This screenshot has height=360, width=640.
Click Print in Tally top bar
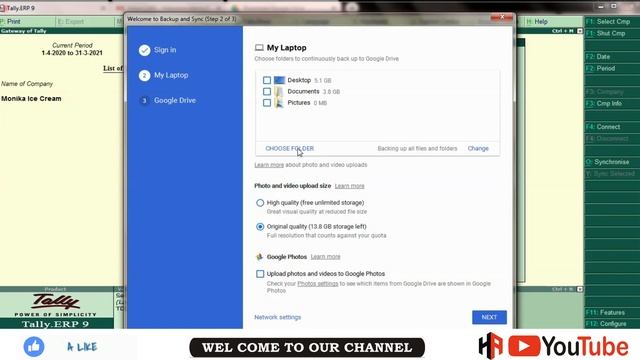(11, 22)
